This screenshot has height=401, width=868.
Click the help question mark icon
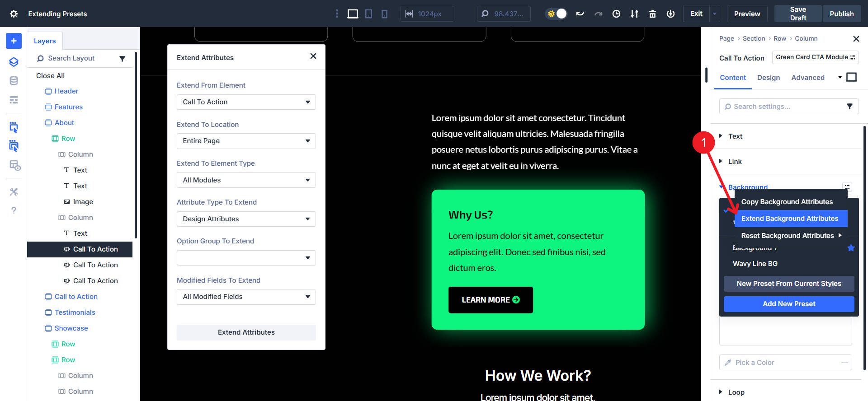coord(14,210)
